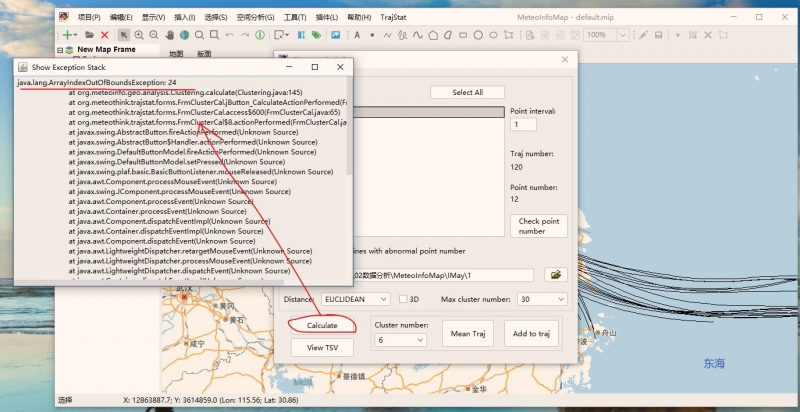Image resolution: width=800 pixels, height=412 pixels.
Task: Toggle the 3D checkbox
Action: (403, 299)
